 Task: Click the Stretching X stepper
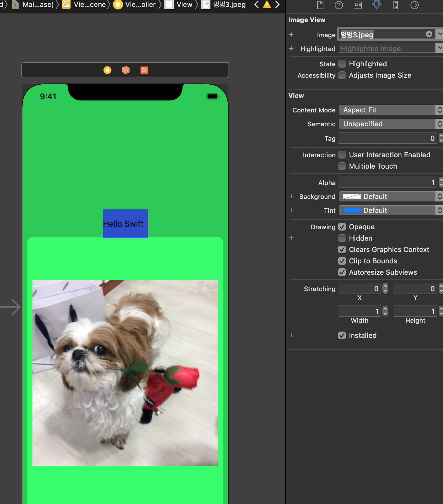pos(385,289)
